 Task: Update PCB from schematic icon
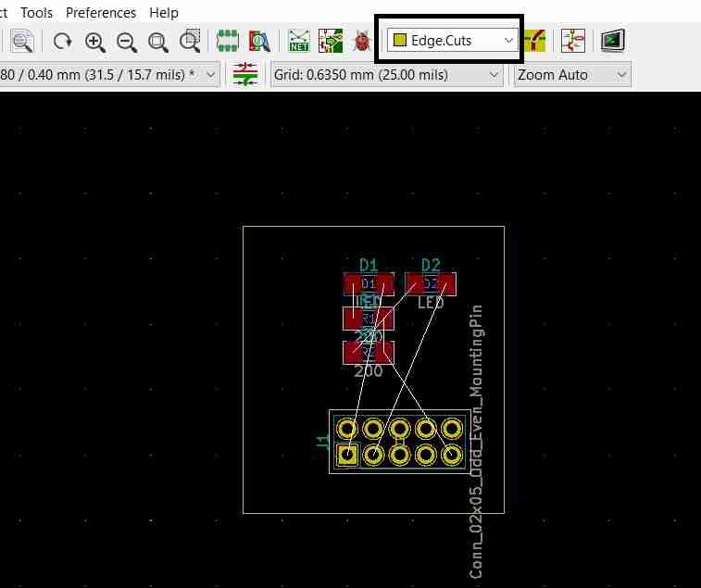pyautogui.click(x=331, y=41)
